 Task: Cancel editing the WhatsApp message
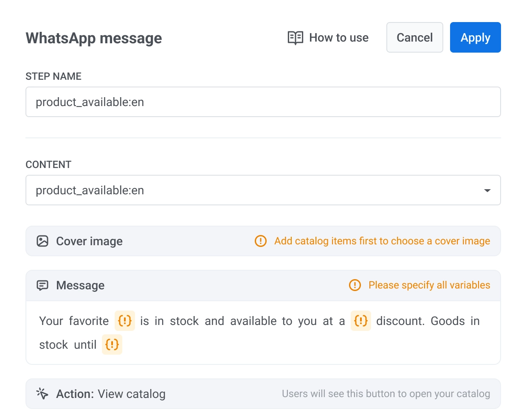point(414,37)
